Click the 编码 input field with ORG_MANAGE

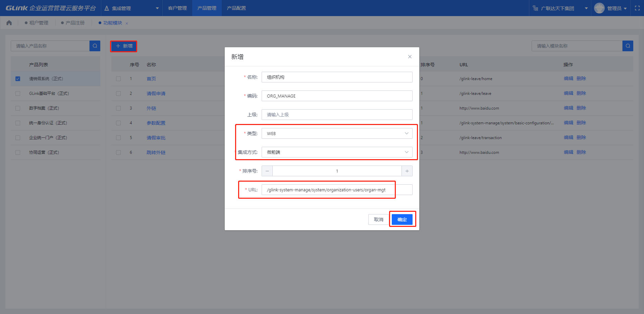click(337, 96)
